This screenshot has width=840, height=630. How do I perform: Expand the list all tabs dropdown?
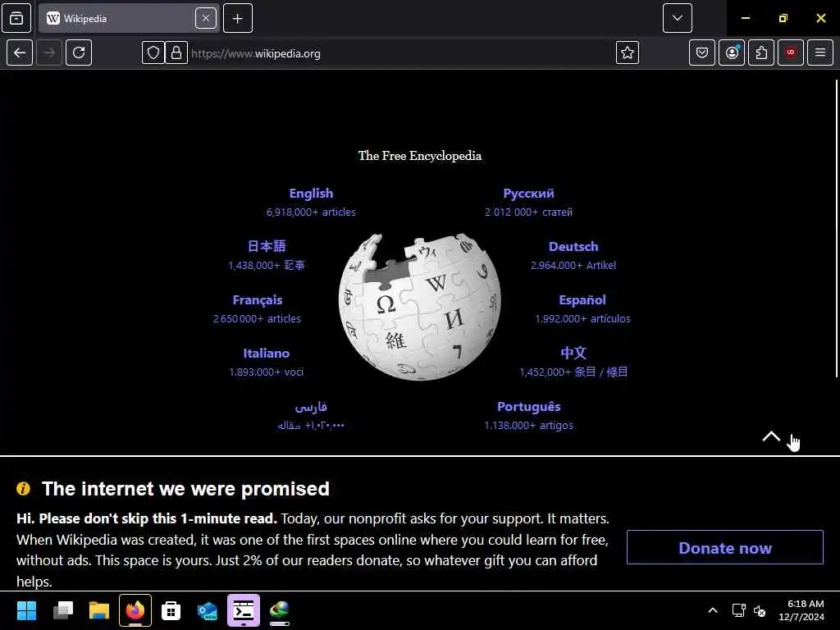click(677, 18)
